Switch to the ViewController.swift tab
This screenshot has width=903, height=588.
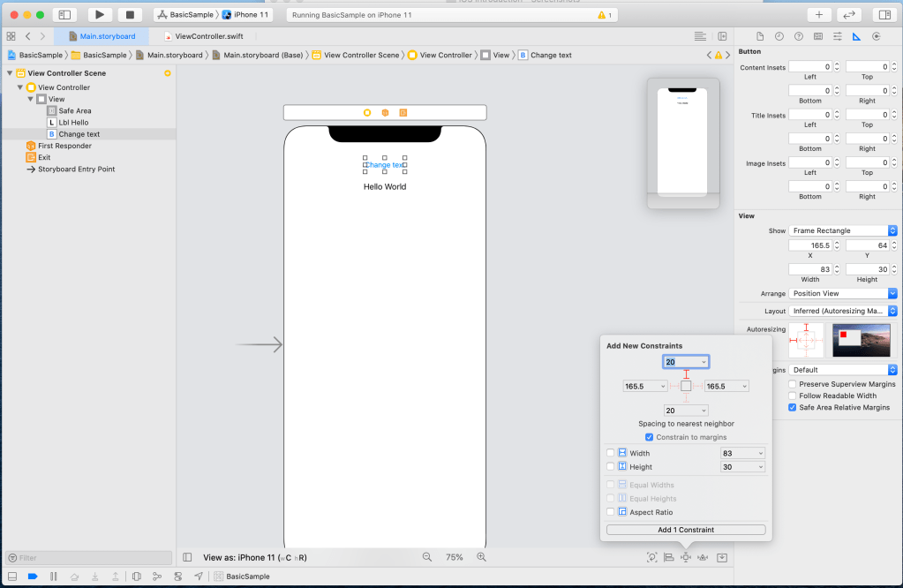pos(208,36)
